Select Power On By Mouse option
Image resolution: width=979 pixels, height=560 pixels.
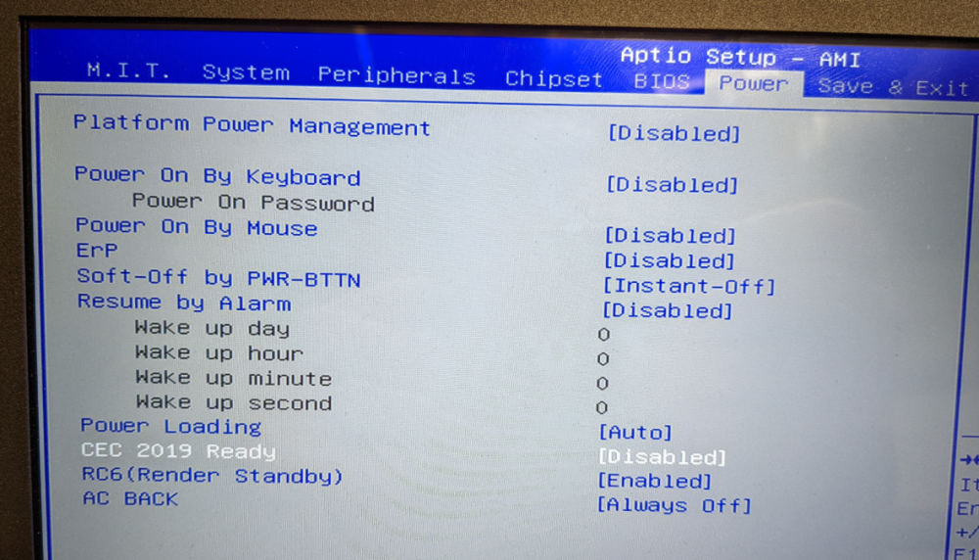[x=196, y=227]
